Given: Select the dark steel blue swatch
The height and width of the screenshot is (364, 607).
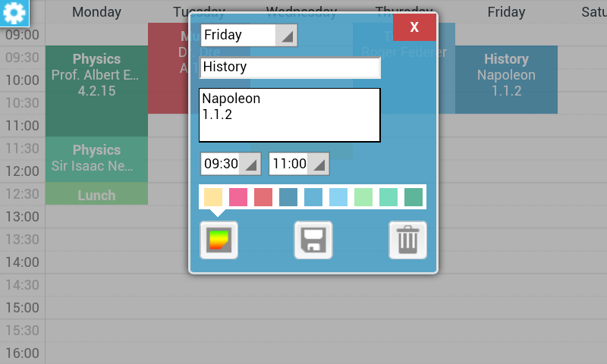Looking at the screenshot, I should [x=288, y=197].
